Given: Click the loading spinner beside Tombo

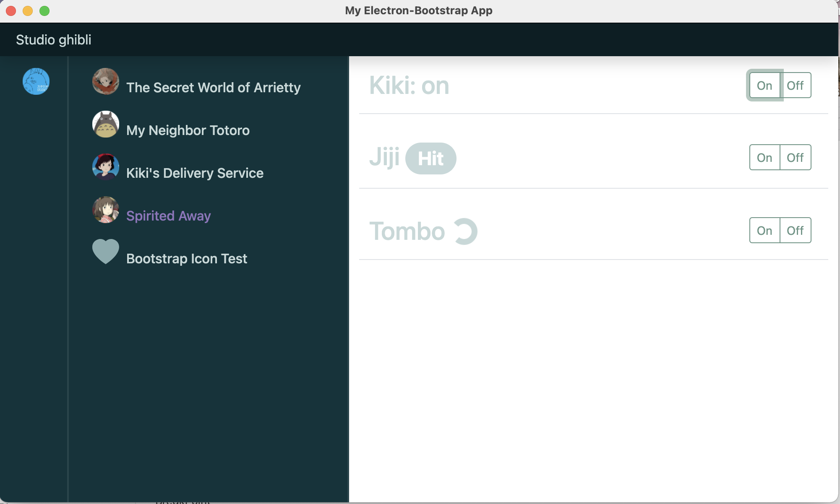Looking at the screenshot, I should click(x=465, y=231).
